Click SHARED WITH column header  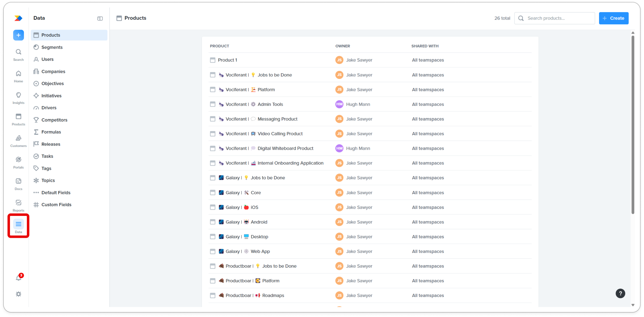tap(425, 46)
